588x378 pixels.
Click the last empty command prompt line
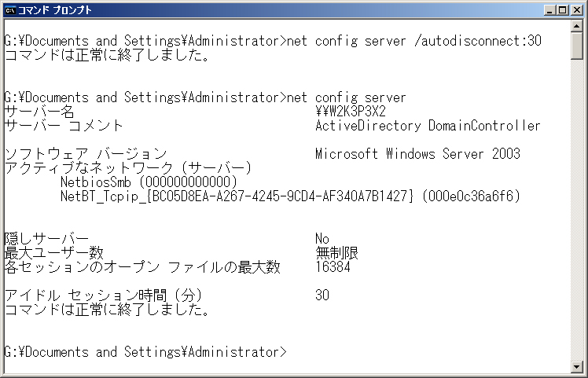(145, 352)
